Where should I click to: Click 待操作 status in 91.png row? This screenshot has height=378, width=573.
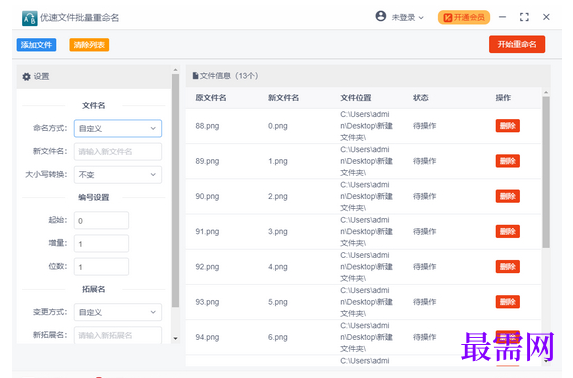(x=425, y=231)
